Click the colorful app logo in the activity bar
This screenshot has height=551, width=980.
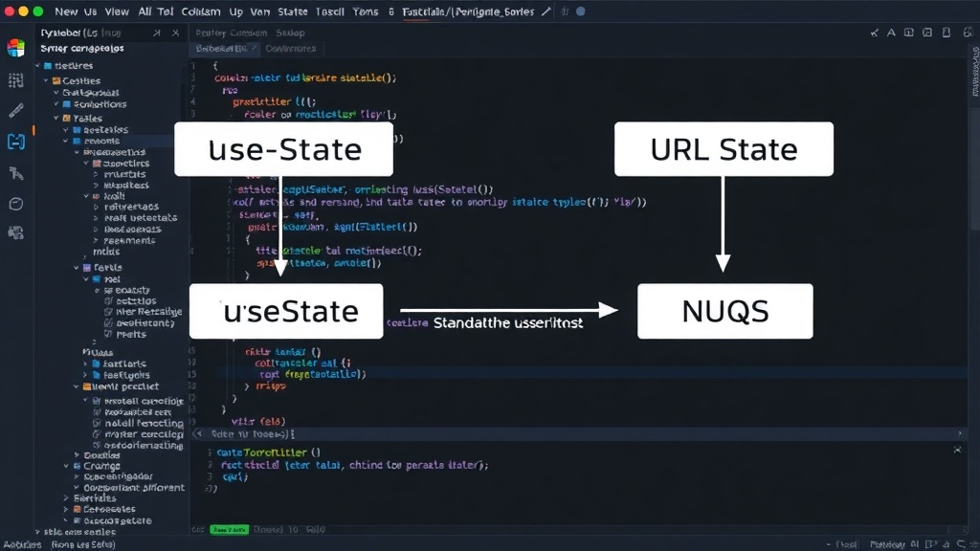[16, 48]
